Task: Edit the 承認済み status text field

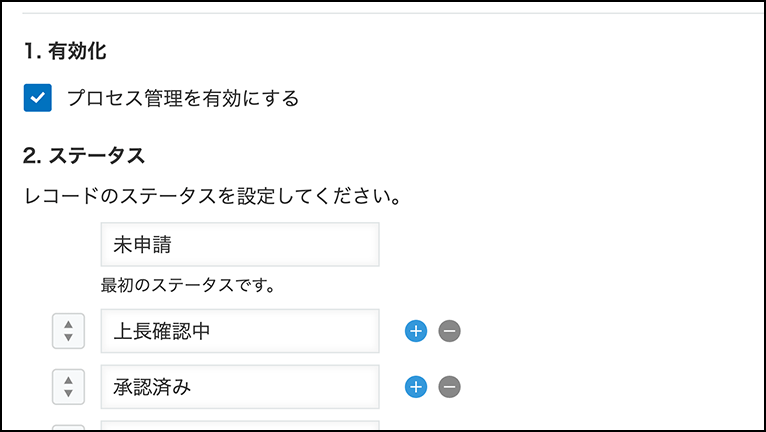Action: click(240, 387)
